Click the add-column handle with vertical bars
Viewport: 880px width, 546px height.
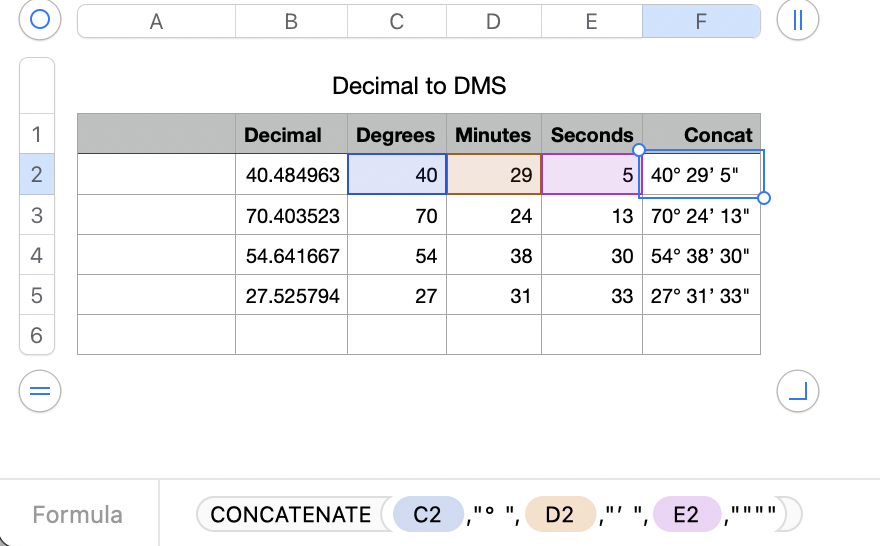pos(798,20)
